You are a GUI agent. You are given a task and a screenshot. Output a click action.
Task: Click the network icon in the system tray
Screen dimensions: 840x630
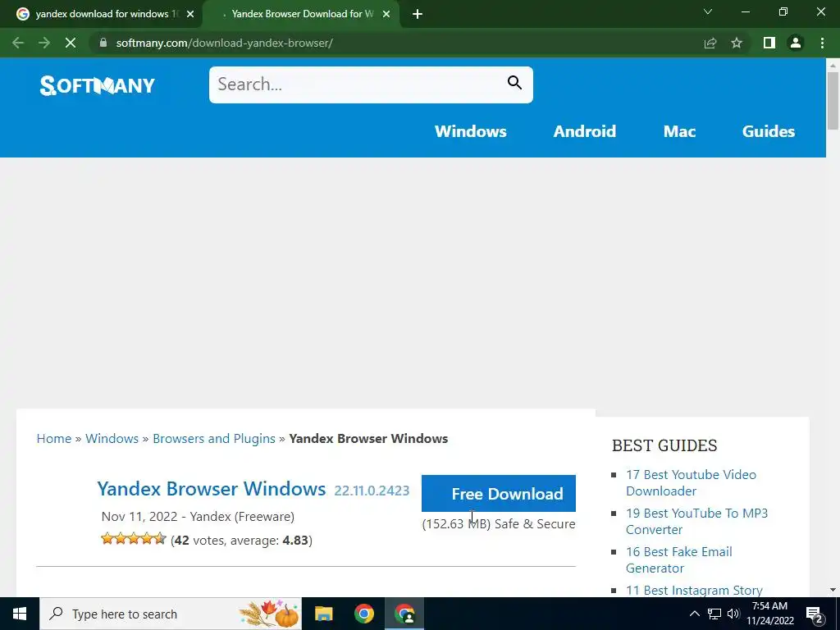[x=714, y=614]
